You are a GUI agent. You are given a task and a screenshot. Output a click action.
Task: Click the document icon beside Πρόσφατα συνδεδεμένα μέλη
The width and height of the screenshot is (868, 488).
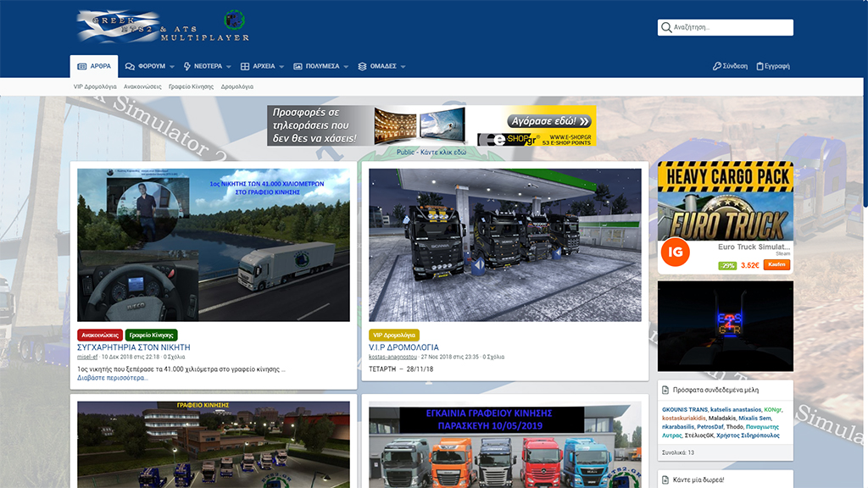[x=665, y=391]
